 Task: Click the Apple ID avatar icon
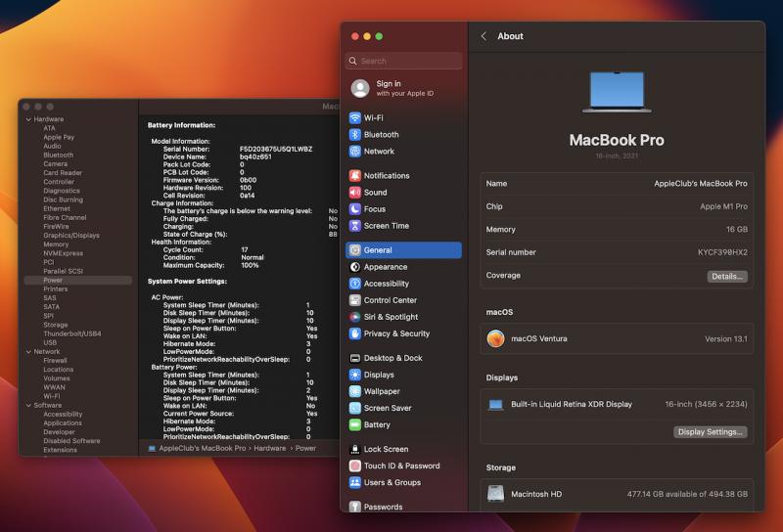(360, 88)
